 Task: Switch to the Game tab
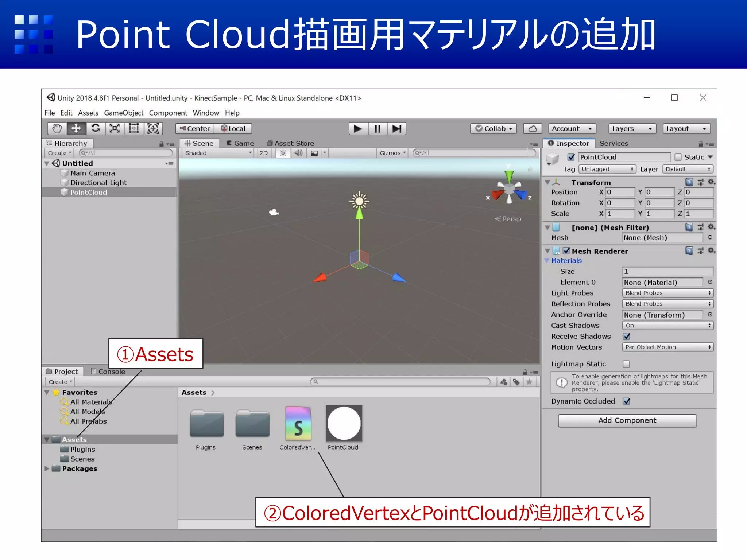click(x=240, y=143)
